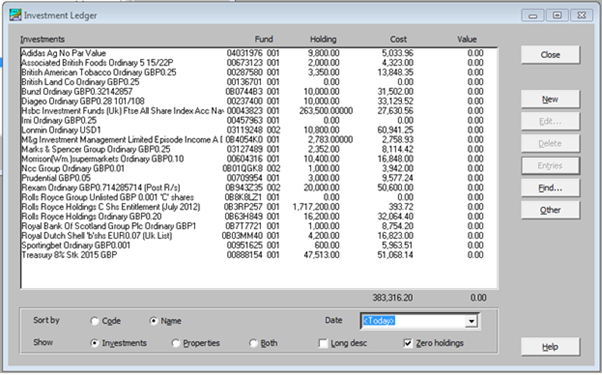Image resolution: width=602 pixels, height=375 pixels.
Task: Click the Edit... button
Action: (550, 122)
